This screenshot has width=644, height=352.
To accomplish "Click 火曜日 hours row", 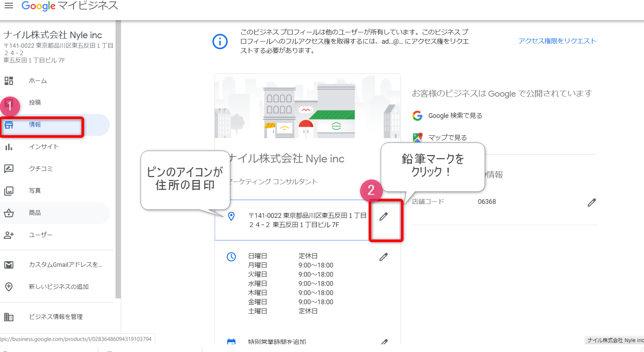I will (x=291, y=274).
